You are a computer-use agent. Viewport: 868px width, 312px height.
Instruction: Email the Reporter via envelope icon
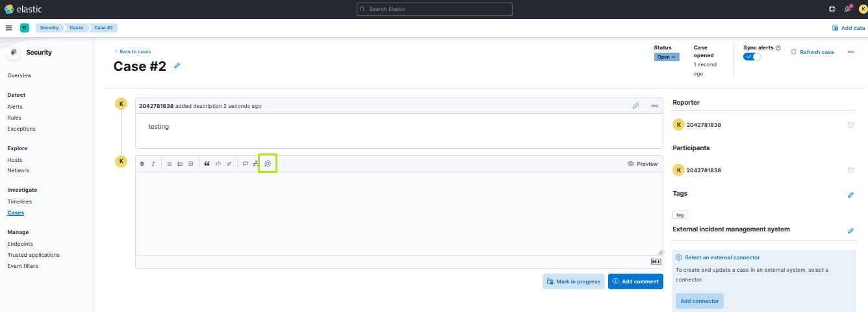coord(851,124)
